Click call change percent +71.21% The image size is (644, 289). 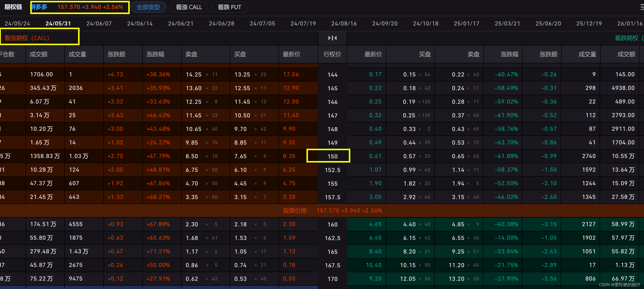(x=158, y=251)
